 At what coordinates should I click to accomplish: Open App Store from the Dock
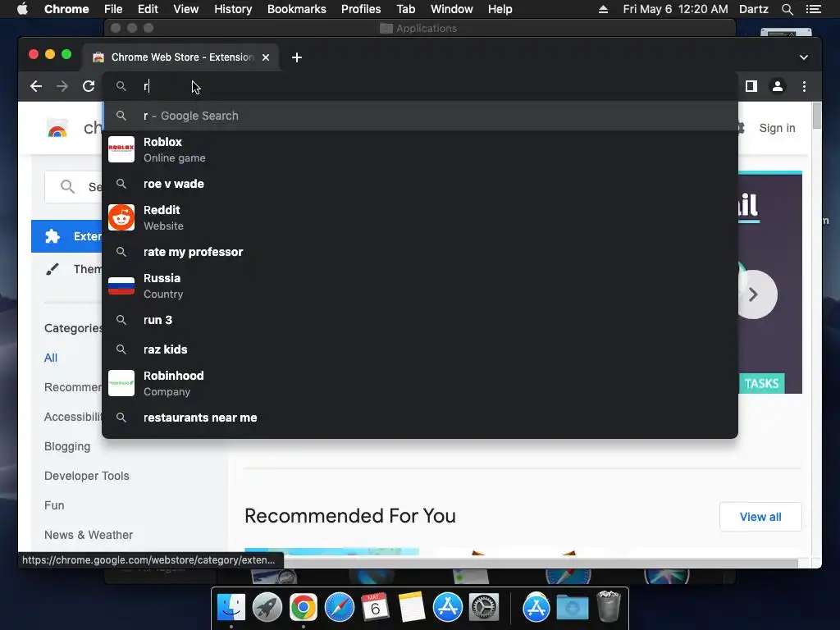click(x=447, y=608)
